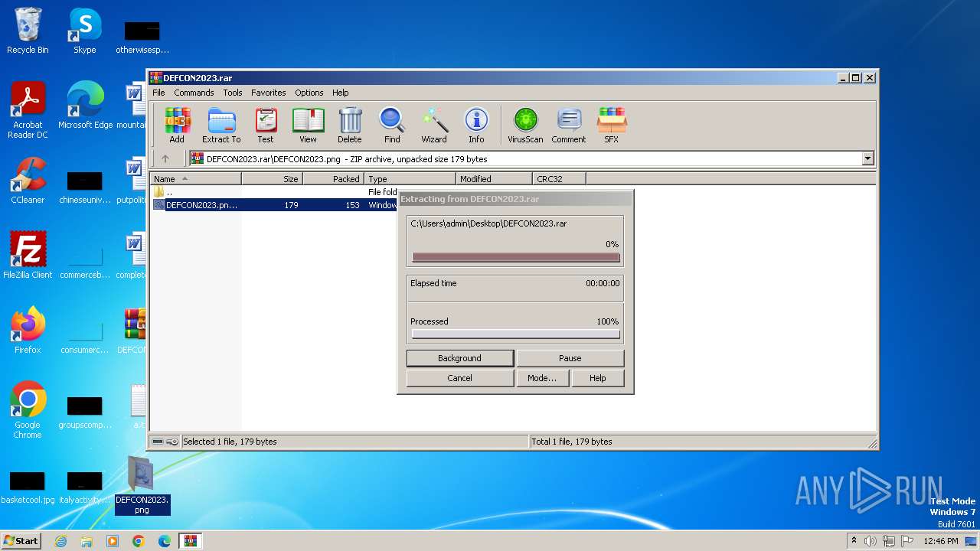The image size is (980, 551).
Task: Click the Mode... button
Action: (542, 378)
